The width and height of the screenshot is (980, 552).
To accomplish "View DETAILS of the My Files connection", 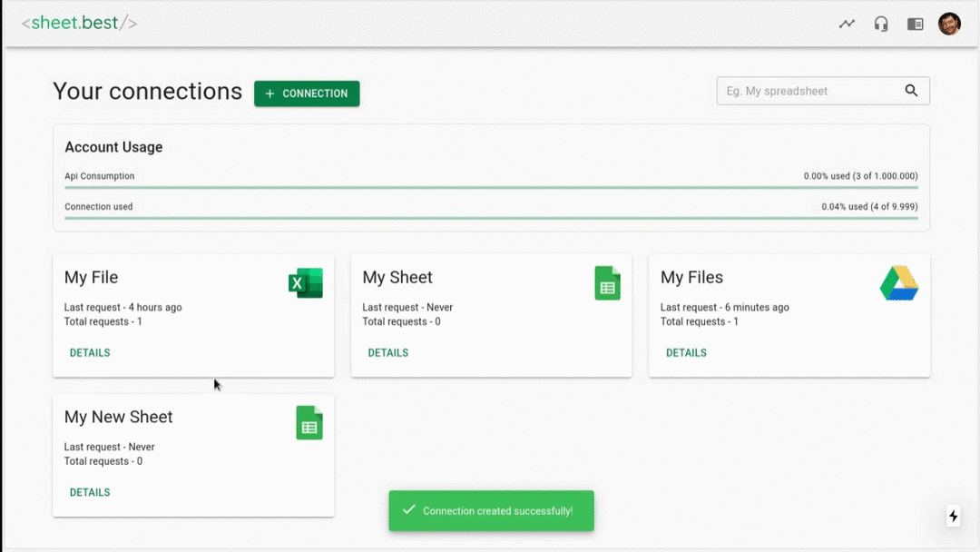I will pos(686,352).
